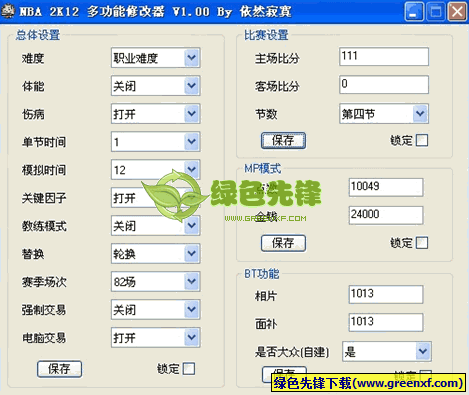Viewport: 469px width, 395px height.
Task: Open the 伤病 dropdown
Action: (x=192, y=114)
